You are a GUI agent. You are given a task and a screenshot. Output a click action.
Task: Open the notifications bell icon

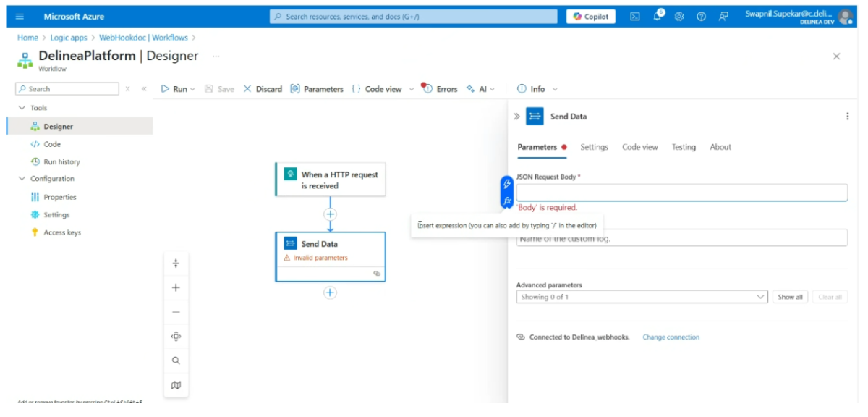coord(658,17)
